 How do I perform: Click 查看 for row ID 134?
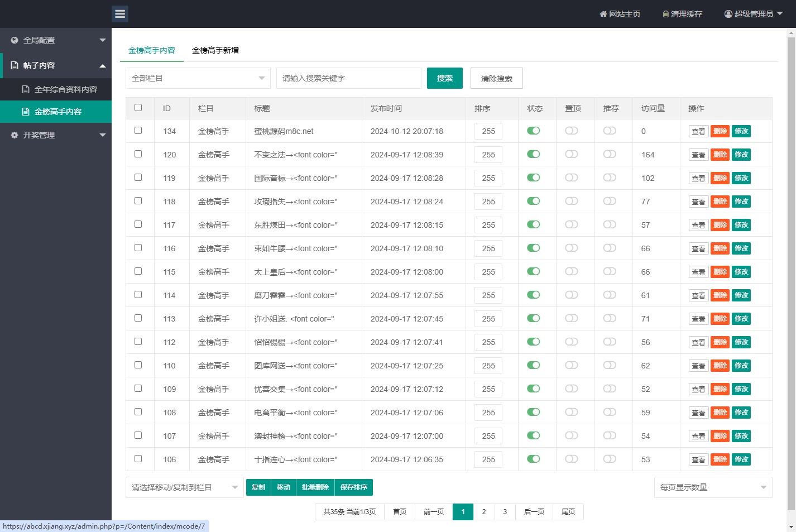coord(699,131)
